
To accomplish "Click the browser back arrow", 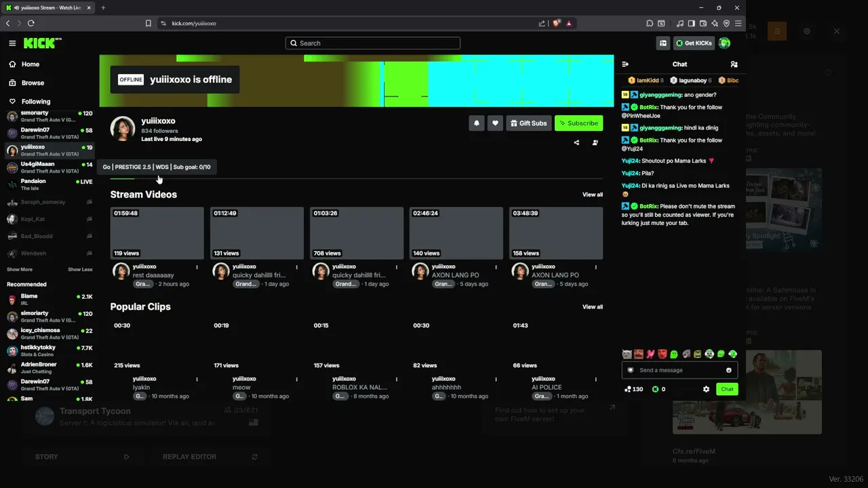I will [x=8, y=23].
